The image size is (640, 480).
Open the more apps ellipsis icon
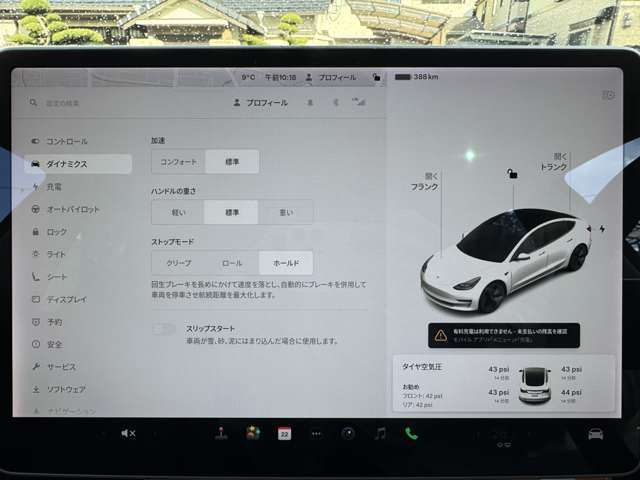(316, 433)
